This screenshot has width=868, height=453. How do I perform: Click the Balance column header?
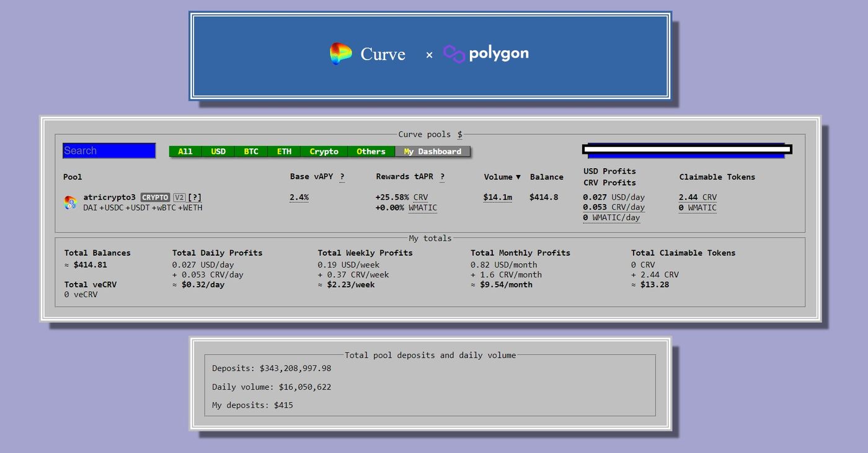coord(547,177)
